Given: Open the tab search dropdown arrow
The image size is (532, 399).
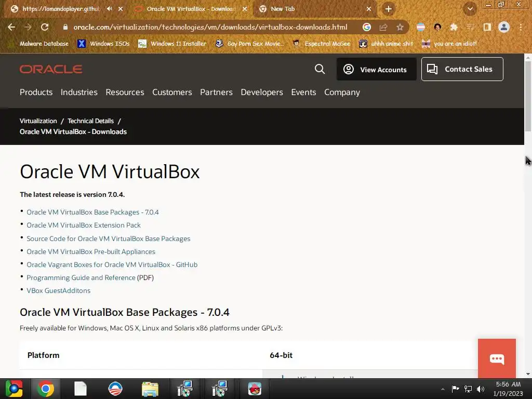Looking at the screenshot, I should point(470,9).
